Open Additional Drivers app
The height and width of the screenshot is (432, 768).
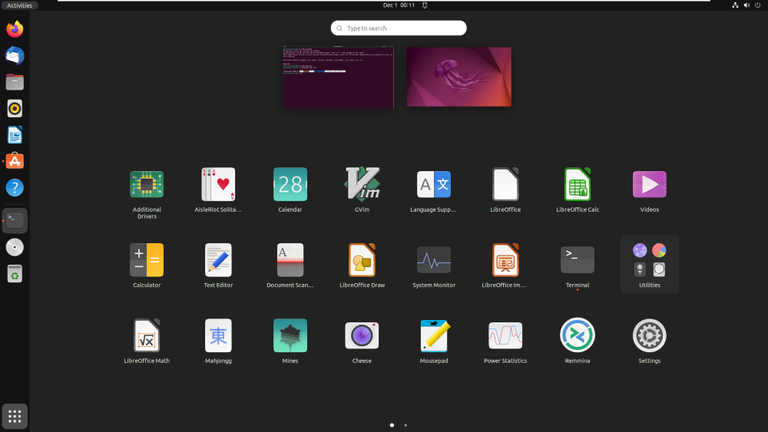tap(146, 185)
